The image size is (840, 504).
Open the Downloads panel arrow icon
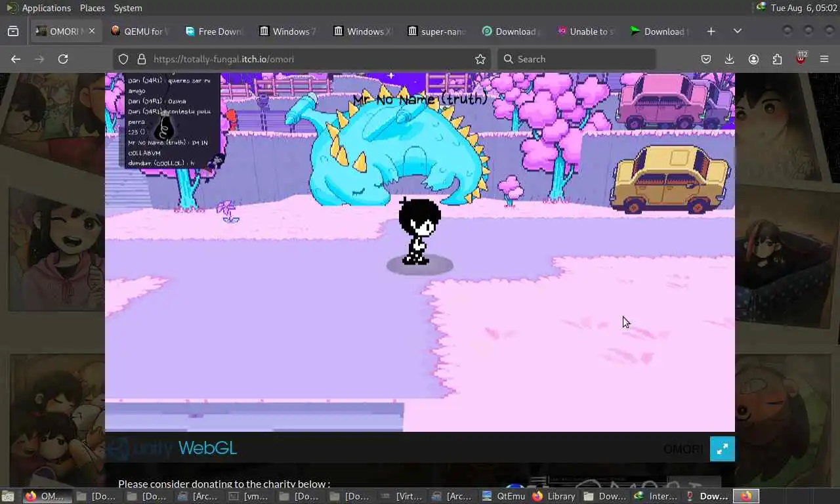point(730,59)
